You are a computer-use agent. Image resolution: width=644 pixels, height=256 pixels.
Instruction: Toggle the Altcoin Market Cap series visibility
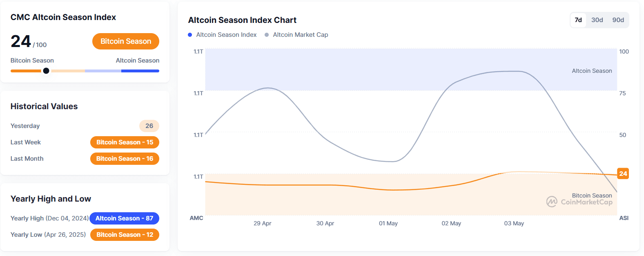point(300,35)
